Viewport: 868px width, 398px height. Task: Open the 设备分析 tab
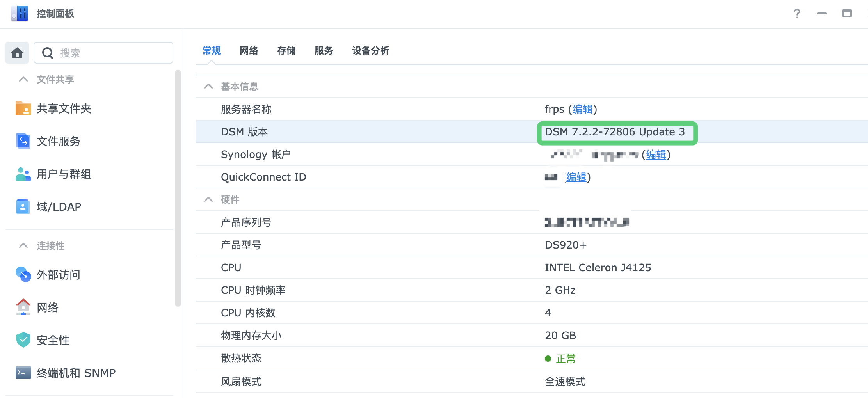coord(370,51)
